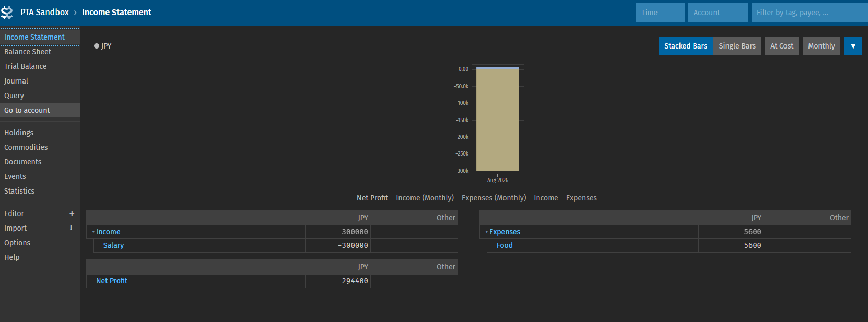Toggle the JPY currency legend dot
Screen dimensions: 868x322
(97, 46)
